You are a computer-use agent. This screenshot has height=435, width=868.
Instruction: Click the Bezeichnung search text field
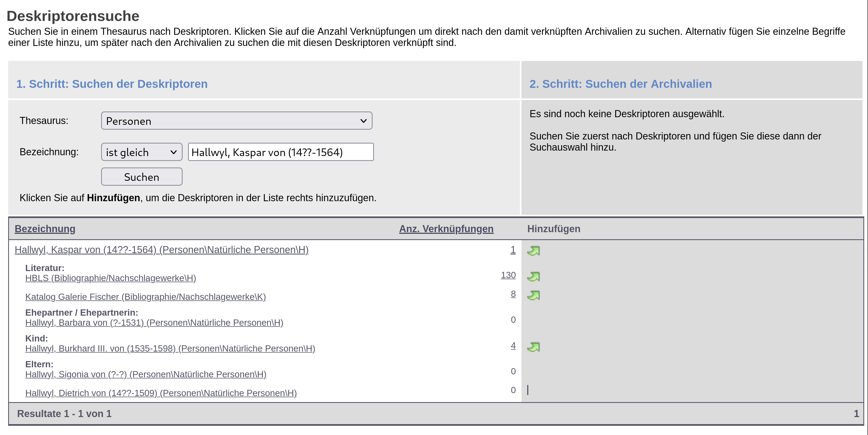point(281,152)
